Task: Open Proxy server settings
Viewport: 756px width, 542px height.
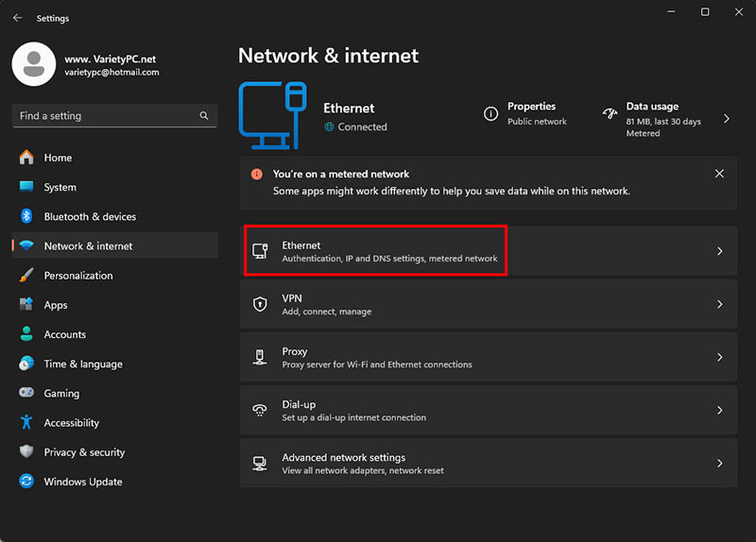Action: point(489,357)
